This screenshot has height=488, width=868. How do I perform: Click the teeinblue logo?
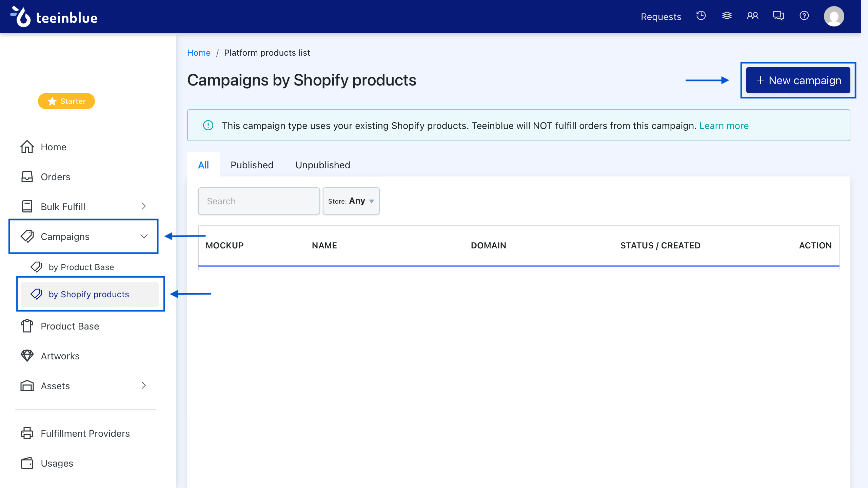[54, 17]
